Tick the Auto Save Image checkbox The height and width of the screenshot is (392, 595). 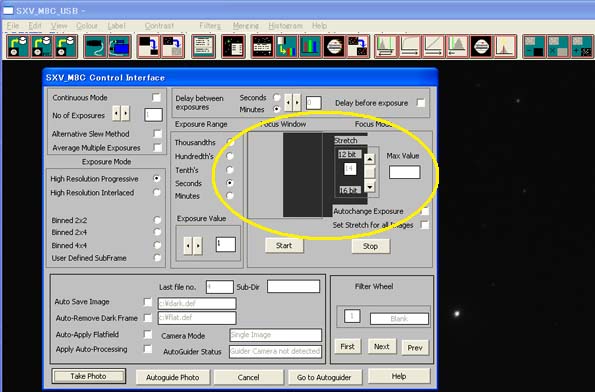point(148,302)
